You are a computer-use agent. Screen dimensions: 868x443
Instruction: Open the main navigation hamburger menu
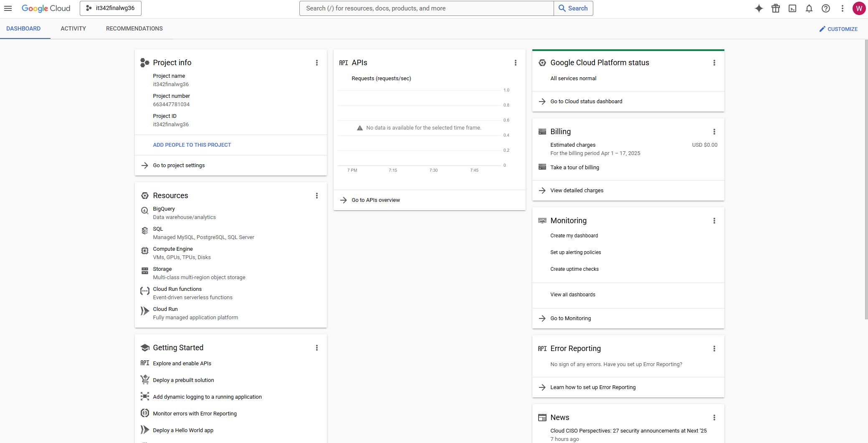pyautogui.click(x=8, y=8)
